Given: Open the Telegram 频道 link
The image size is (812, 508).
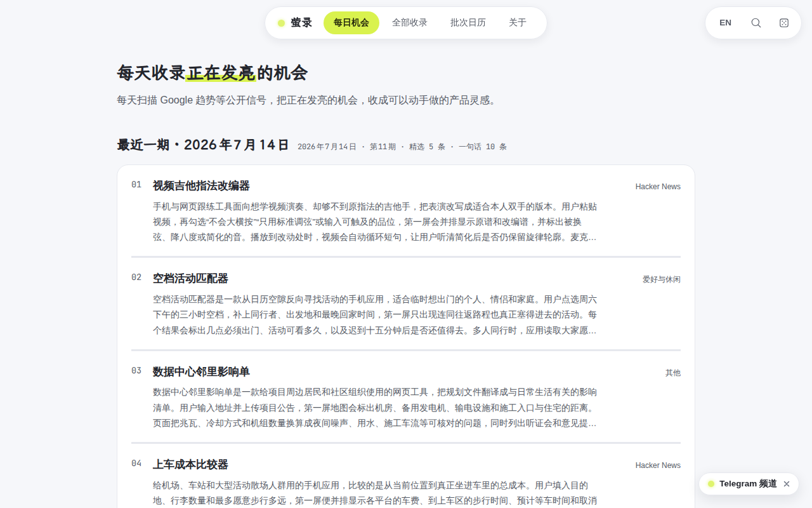Looking at the screenshot, I should (748, 484).
